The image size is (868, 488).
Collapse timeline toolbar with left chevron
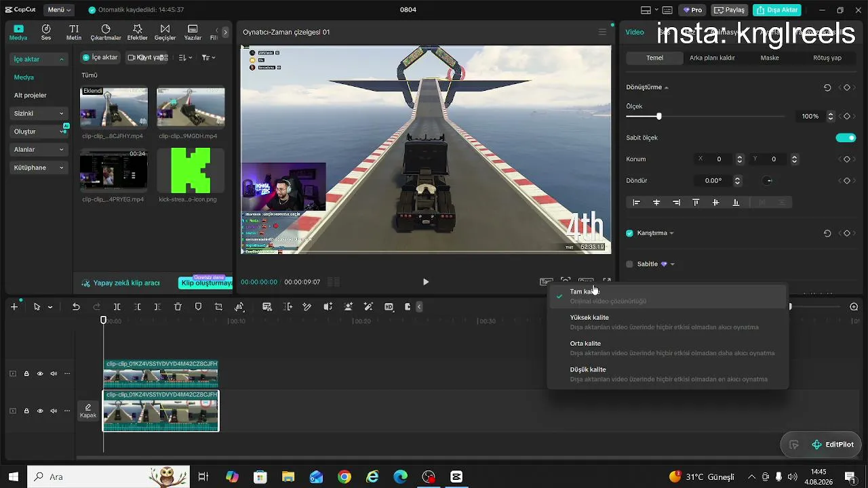[x=419, y=307]
